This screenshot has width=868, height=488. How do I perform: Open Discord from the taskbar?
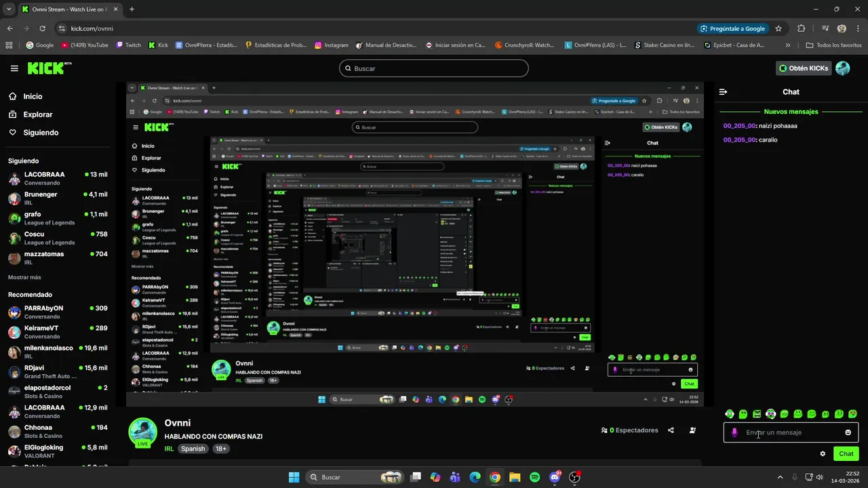click(555, 477)
